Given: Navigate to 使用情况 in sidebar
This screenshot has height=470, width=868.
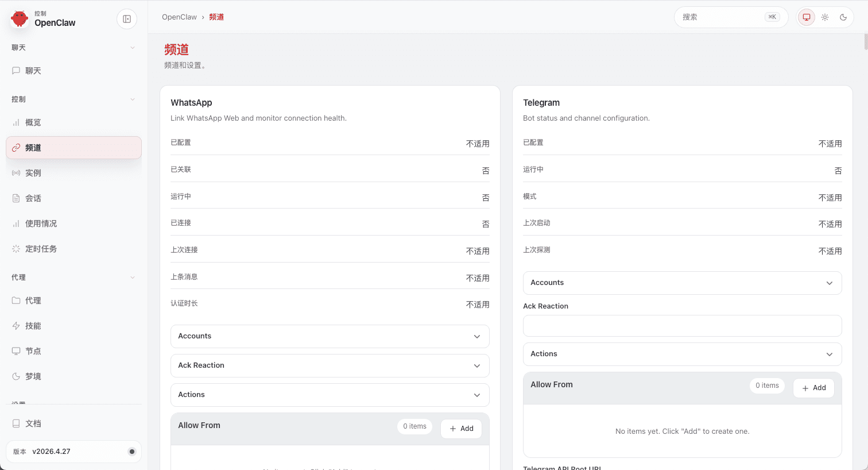Looking at the screenshot, I should click(x=73, y=224).
